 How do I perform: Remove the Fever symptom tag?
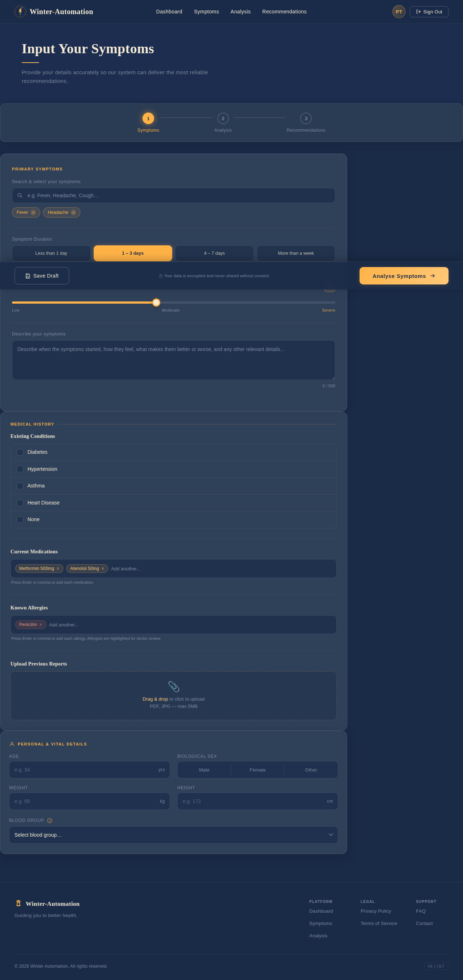coord(33,213)
